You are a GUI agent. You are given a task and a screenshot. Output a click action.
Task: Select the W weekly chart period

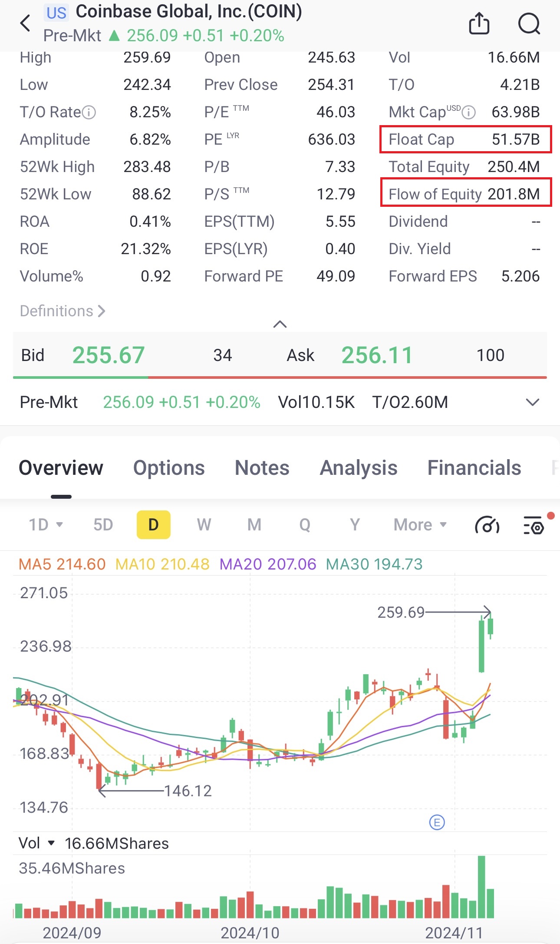pos(204,525)
